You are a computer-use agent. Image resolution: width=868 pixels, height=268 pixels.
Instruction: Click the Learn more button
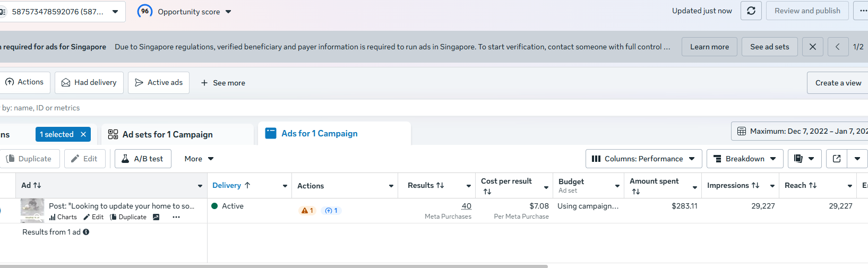tap(709, 47)
